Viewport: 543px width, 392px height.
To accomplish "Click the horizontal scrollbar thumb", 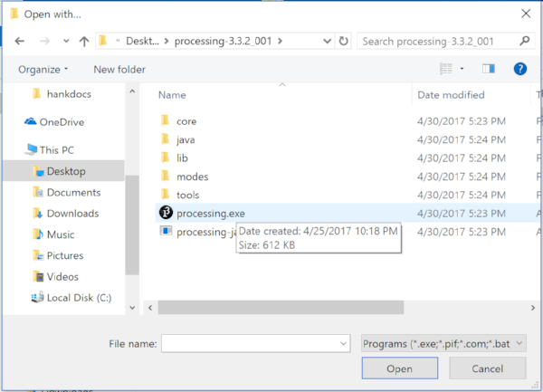I will [x=281, y=308].
